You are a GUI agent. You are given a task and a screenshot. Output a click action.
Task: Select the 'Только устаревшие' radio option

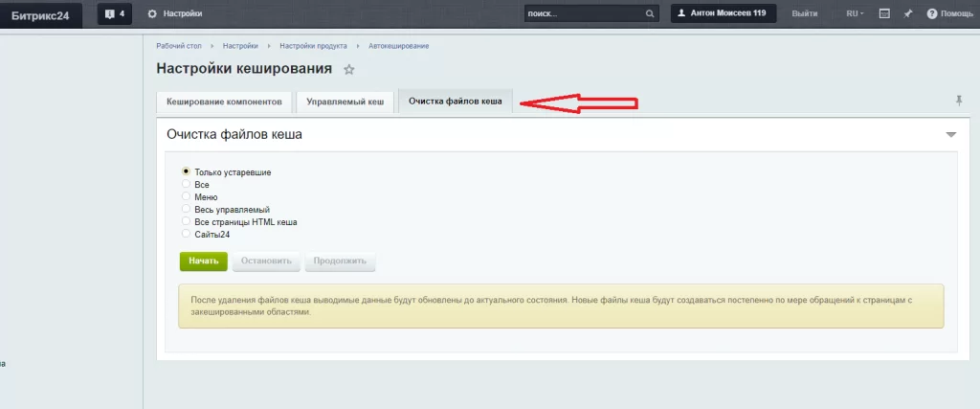click(x=186, y=171)
